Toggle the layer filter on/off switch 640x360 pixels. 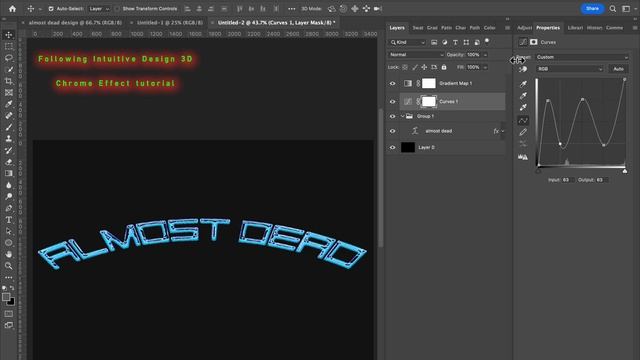click(x=487, y=41)
